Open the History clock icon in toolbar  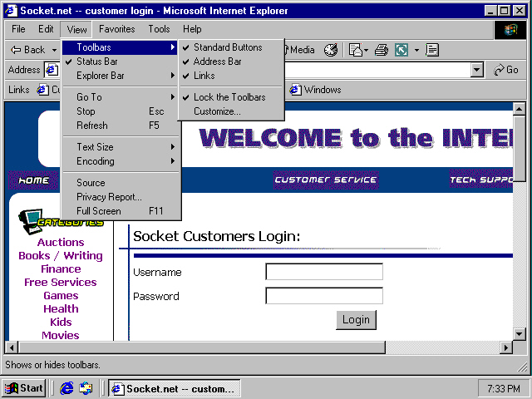(331, 50)
